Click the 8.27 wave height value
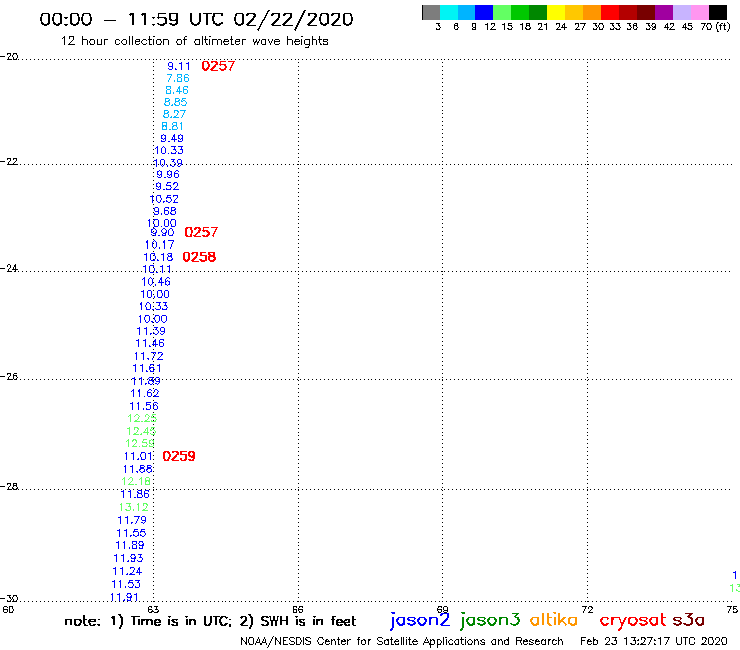Screen dimensions: 740x650 click(174, 114)
